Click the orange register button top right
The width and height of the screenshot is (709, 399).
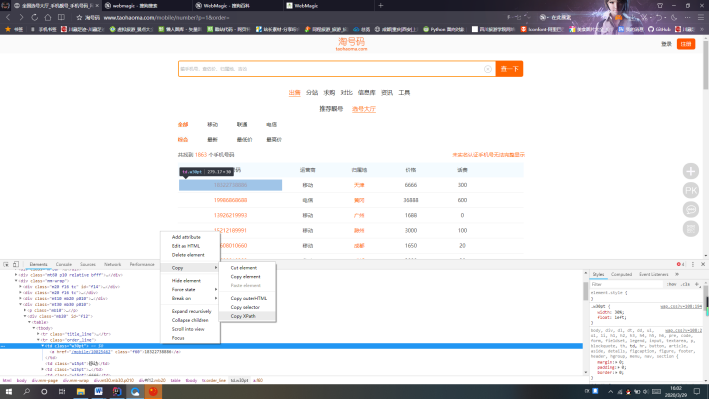tap(686, 44)
